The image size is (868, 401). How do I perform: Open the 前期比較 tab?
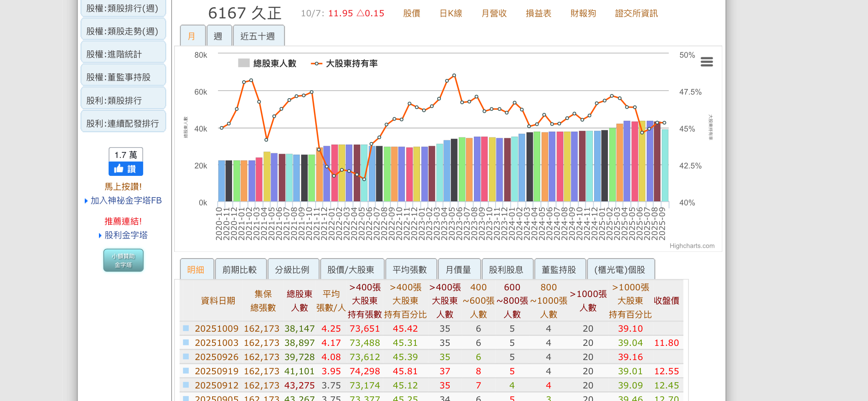tap(240, 270)
